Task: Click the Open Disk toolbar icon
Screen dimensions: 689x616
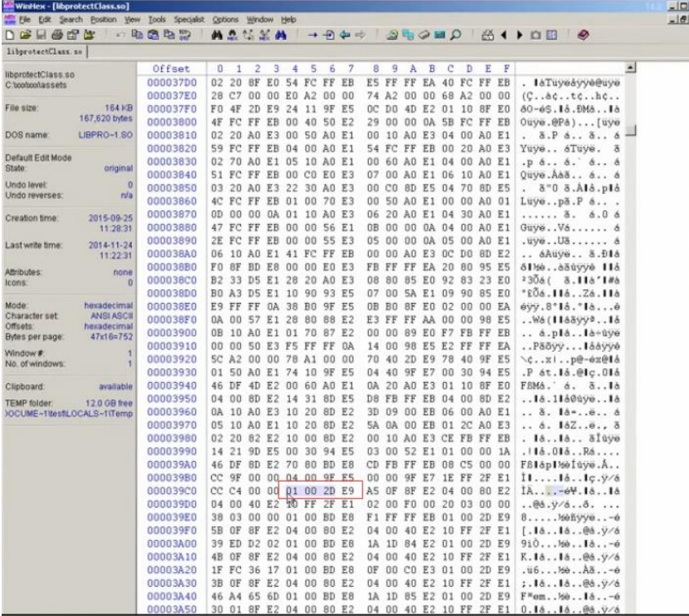Action: [x=392, y=35]
